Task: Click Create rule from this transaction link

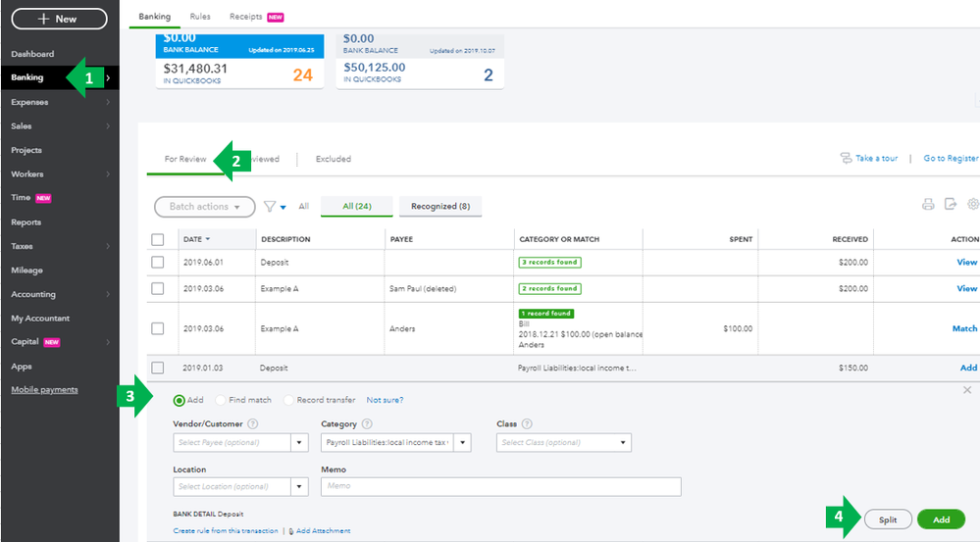Action: (226, 531)
